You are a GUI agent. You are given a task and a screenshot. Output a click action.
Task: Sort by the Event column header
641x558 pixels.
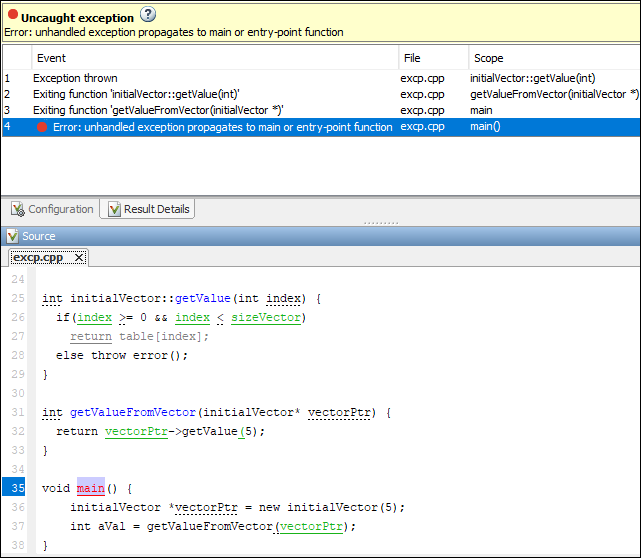pos(51,58)
